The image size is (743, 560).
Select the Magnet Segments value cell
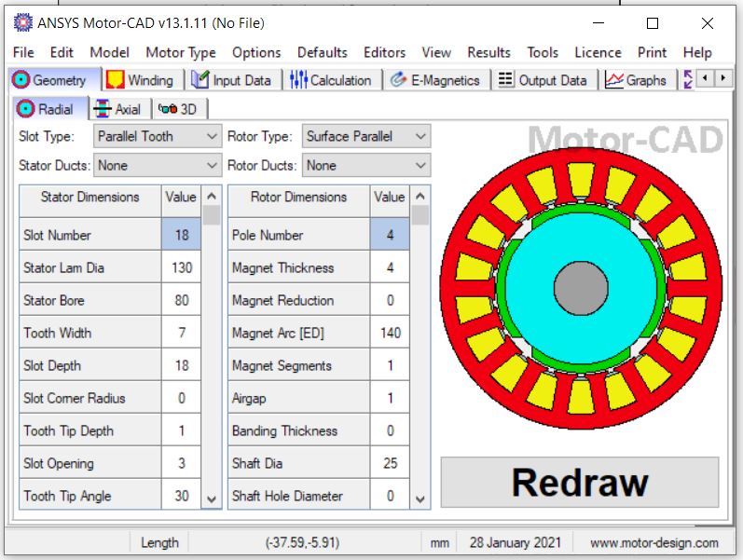[390, 365]
